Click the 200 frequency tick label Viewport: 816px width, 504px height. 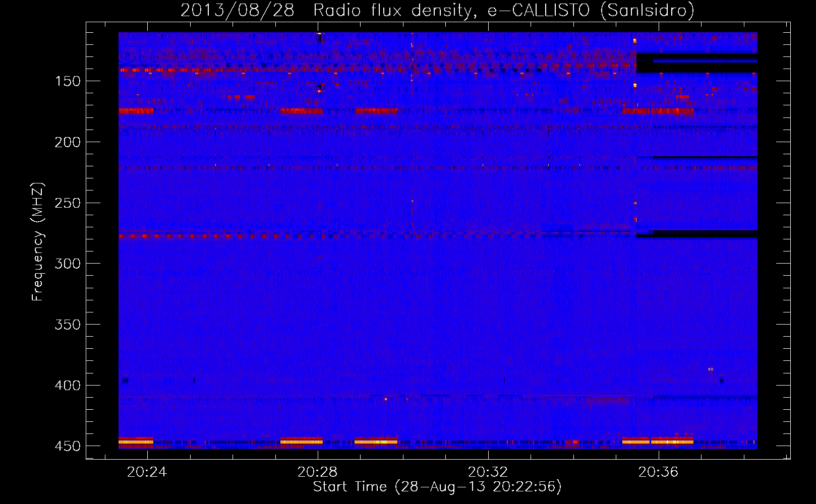coord(67,142)
